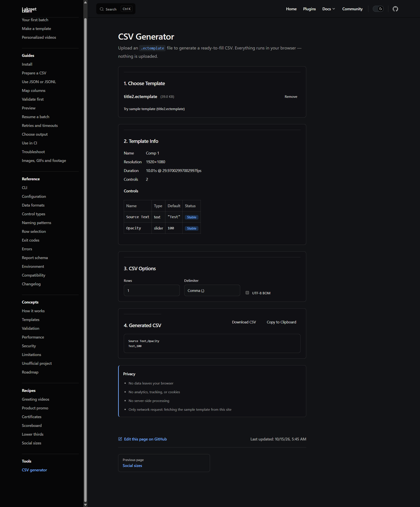Select CSV generator in Tools section
Viewport: 420px width, 507px height.
point(34,470)
